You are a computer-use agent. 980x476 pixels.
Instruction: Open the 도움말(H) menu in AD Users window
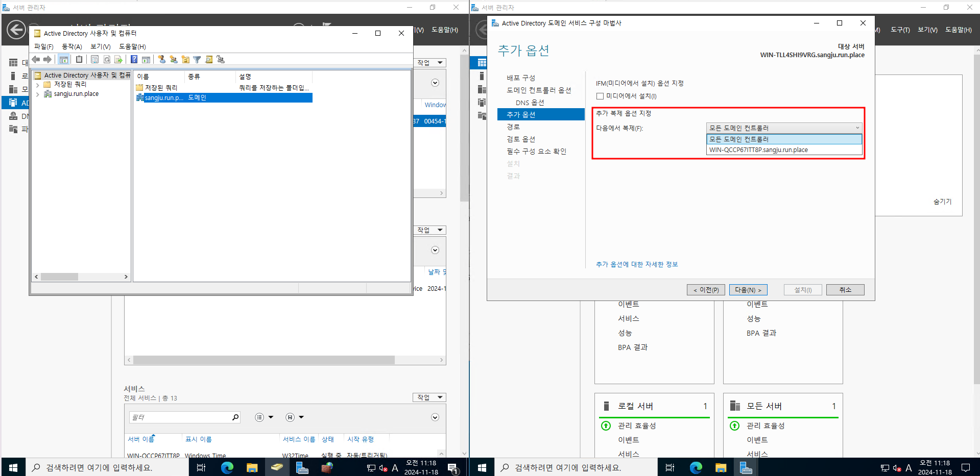pos(132,46)
